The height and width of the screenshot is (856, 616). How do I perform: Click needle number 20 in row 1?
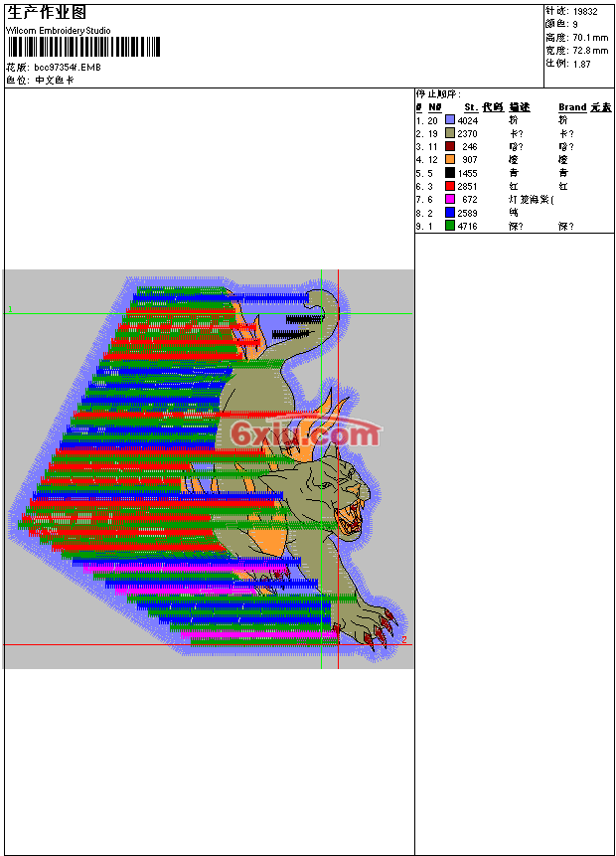coord(432,120)
